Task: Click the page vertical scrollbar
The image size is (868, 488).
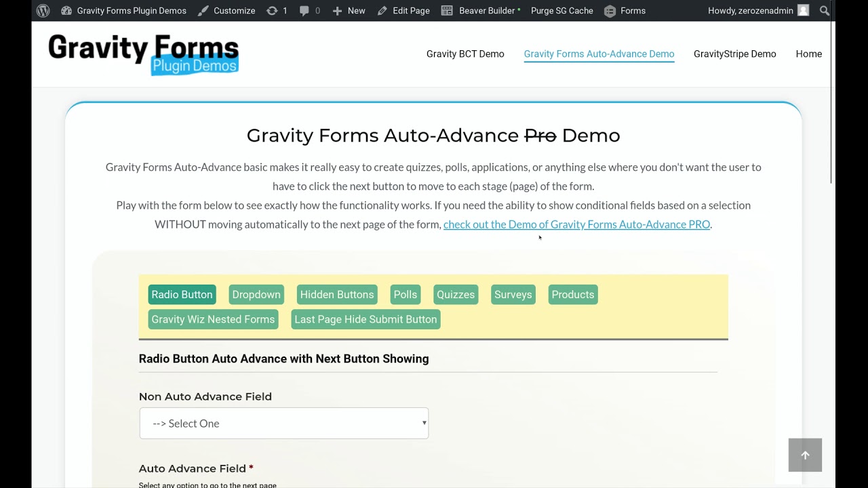Action: coord(833,102)
